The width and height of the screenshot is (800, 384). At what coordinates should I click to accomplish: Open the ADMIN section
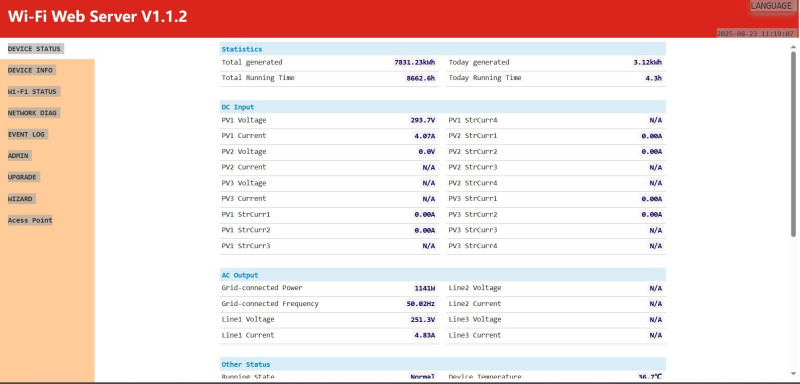click(18, 156)
